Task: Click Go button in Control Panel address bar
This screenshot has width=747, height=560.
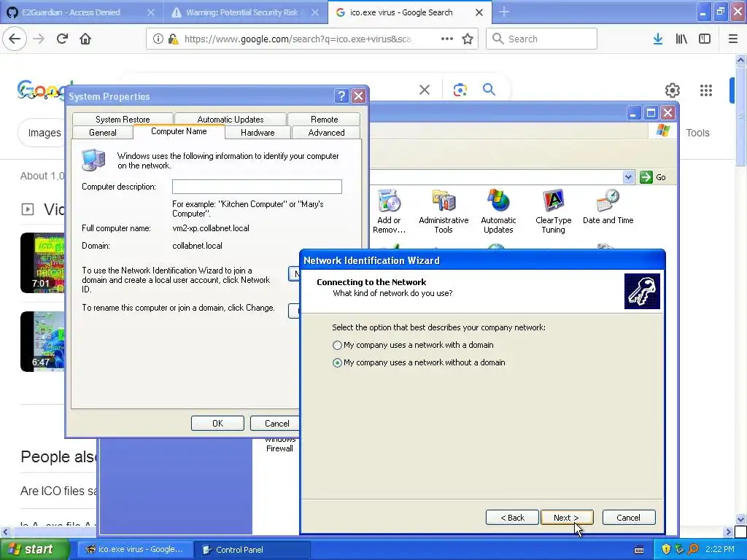Action: tap(653, 177)
